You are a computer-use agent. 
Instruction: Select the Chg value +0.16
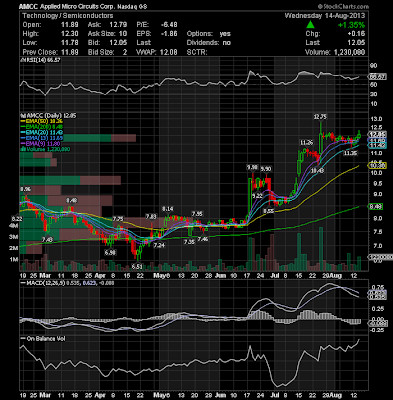(356, 34)
